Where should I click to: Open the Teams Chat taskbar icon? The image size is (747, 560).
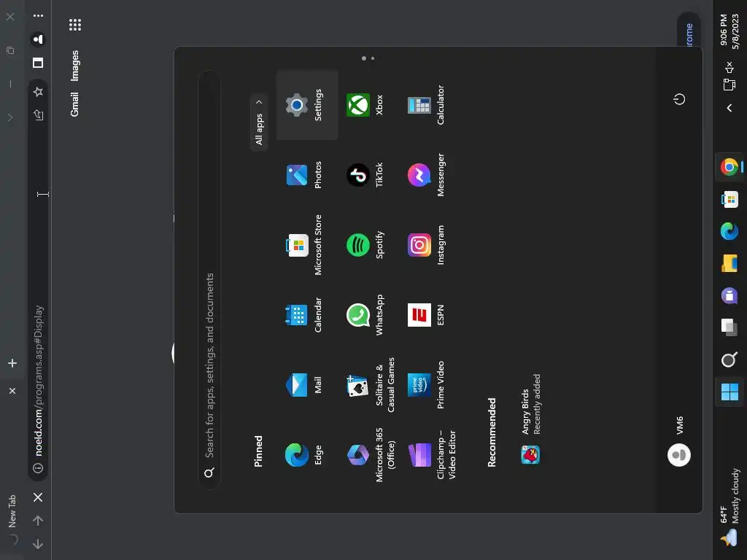[729, 295]
